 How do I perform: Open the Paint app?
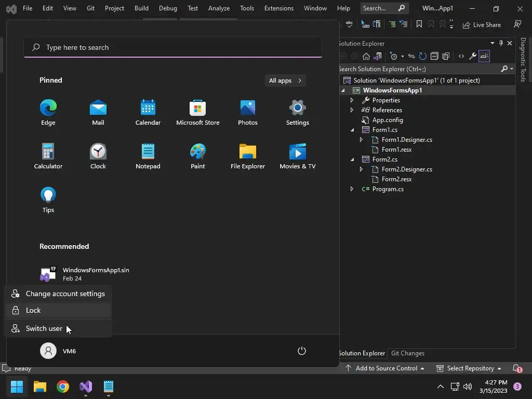click(198, 156)
